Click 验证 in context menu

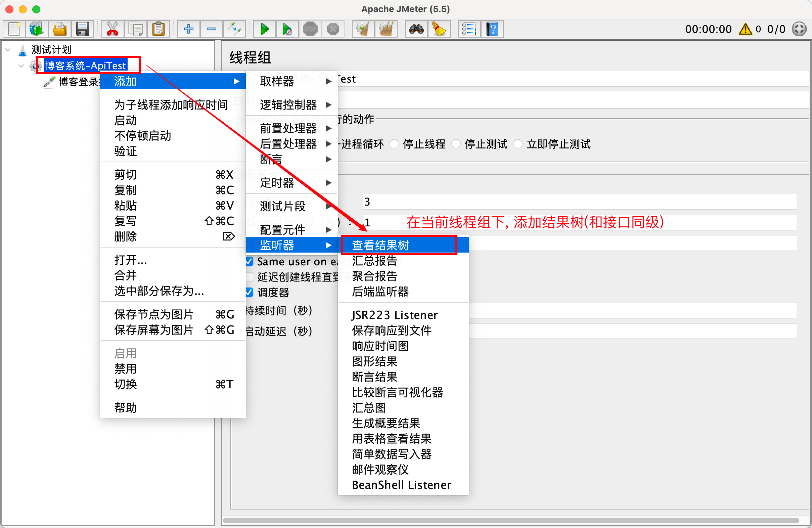click(x=173, y=151)
